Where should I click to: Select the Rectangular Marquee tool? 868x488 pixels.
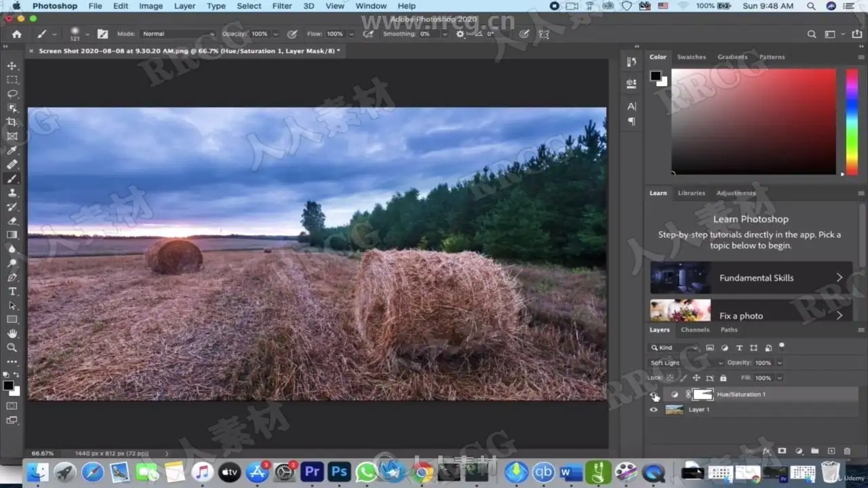[x=12, y=80]
